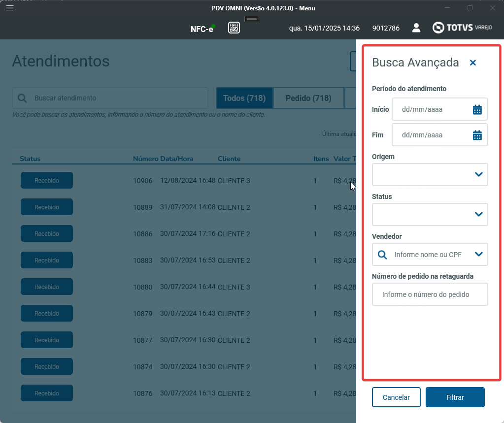Close the Busca Avançada panel
Viewport: 504px width, 423px height.
tap(473, 63)
